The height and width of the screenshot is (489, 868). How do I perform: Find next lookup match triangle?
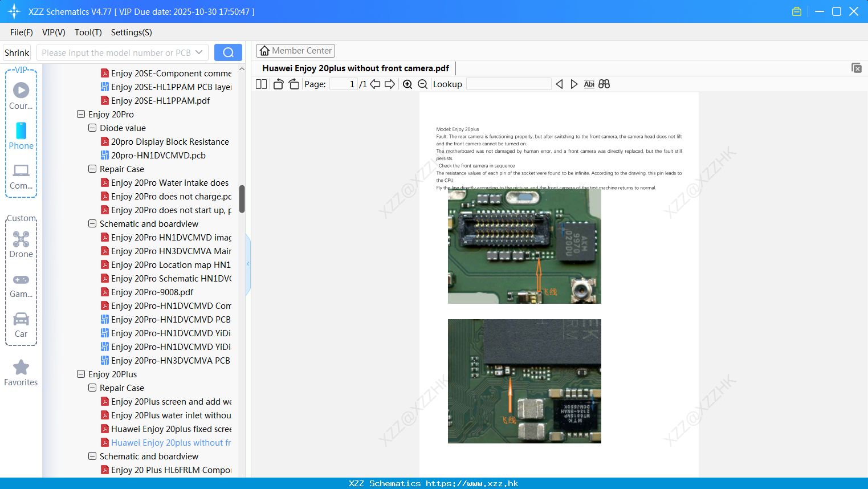click(574, 84)
